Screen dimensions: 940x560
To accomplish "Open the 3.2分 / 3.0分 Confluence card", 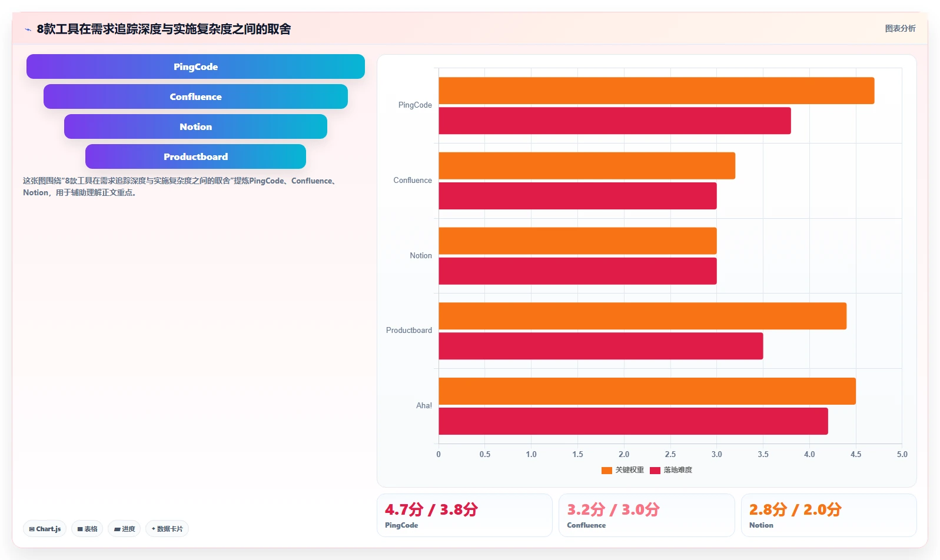I will (646, 515).
